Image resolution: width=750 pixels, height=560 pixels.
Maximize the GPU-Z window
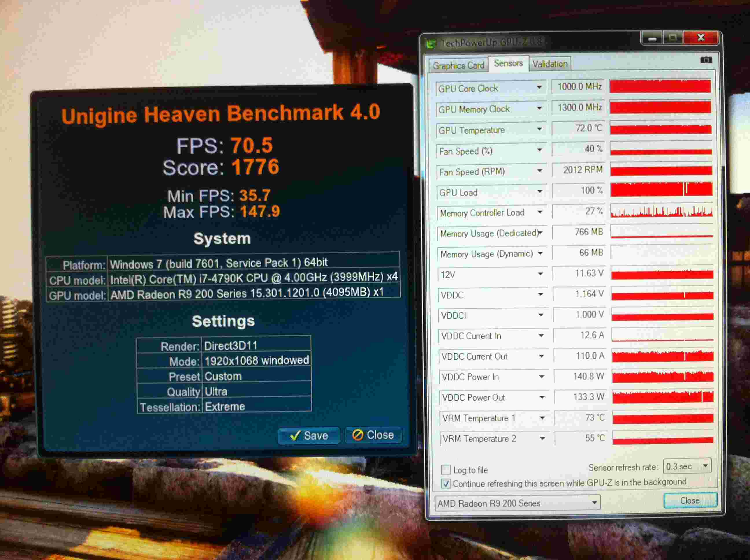click(x=673, y=38)
